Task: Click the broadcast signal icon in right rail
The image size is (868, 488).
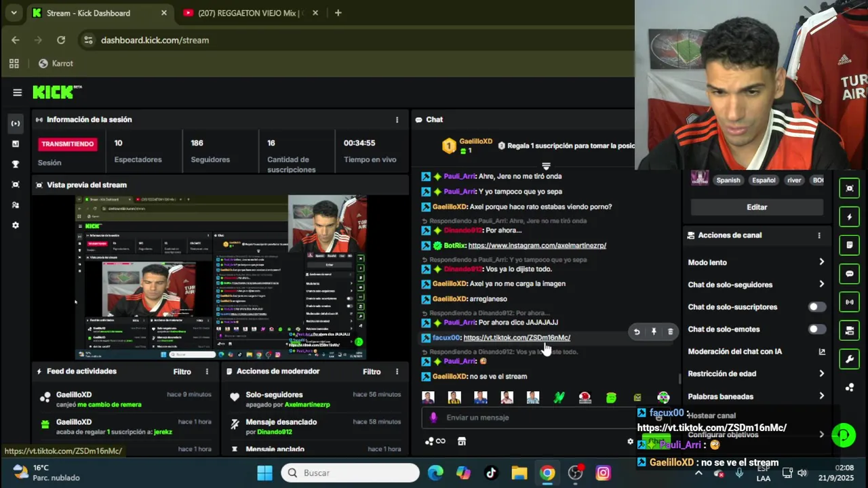Action: coord(850,302)
